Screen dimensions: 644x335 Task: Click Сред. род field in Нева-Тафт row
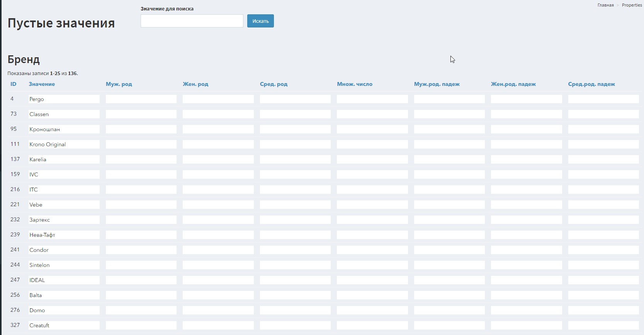tap(295, 235)
